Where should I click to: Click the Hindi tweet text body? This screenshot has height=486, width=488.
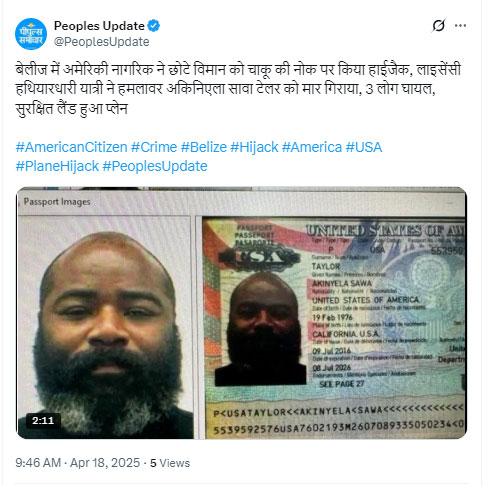click(238, 89)
